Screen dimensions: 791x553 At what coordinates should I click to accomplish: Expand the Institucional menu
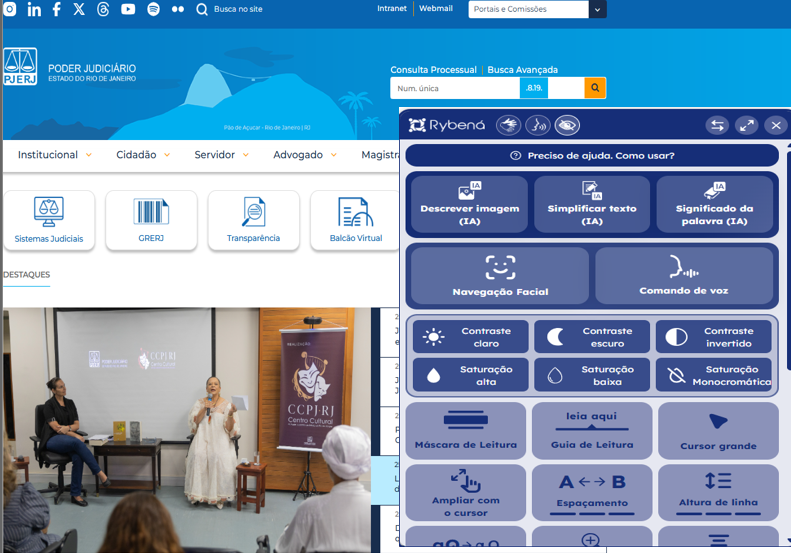click(x=54, y=155)
